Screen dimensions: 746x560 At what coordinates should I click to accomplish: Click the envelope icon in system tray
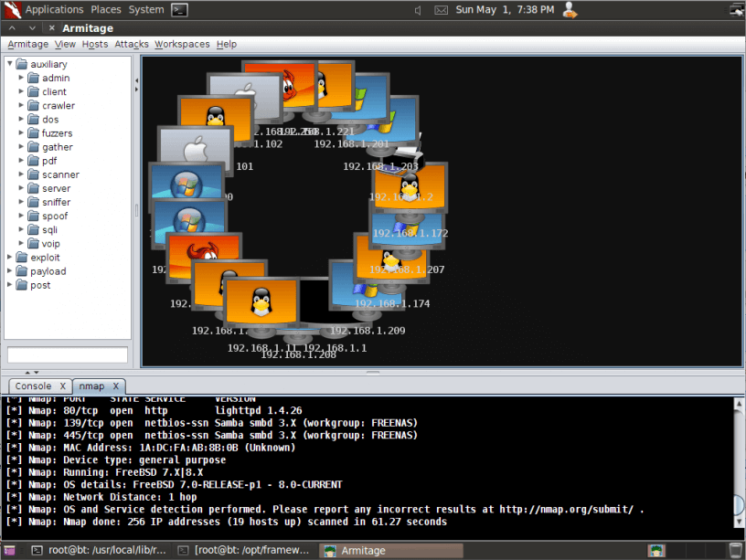point(442,9)
